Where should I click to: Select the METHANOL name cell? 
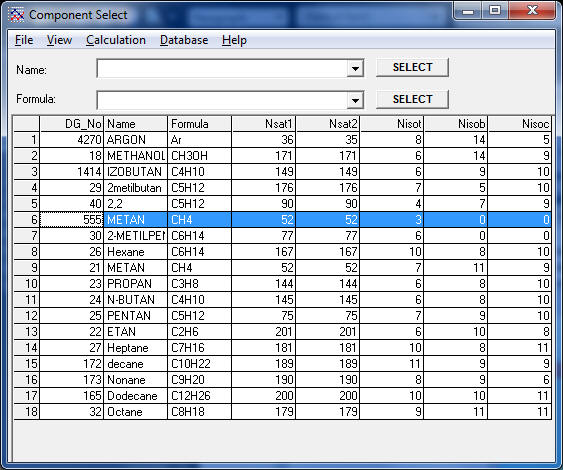[x=135, y=156]
